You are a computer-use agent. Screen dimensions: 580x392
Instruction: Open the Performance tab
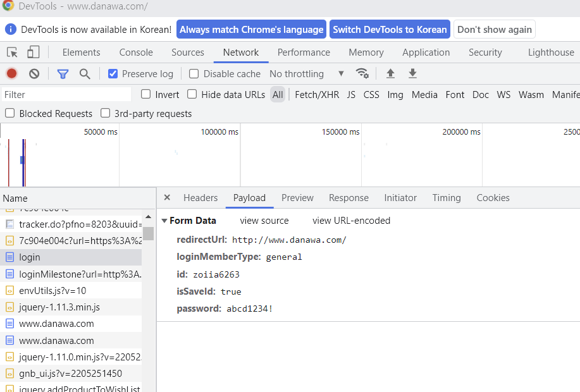[304, 52]
